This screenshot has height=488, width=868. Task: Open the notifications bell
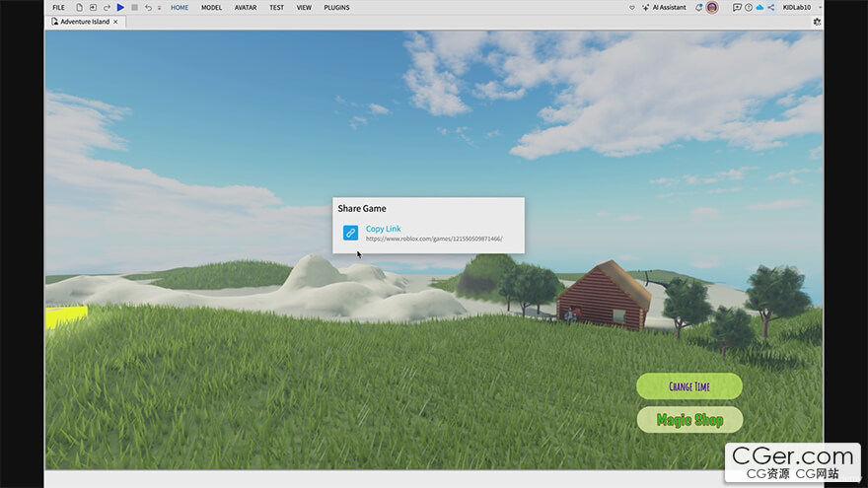(699, 7)
